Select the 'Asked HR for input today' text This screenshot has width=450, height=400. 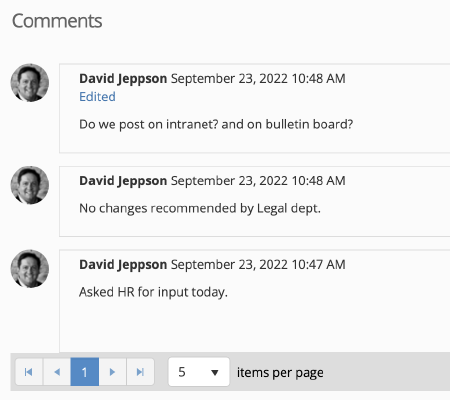(x=153, y=292)
